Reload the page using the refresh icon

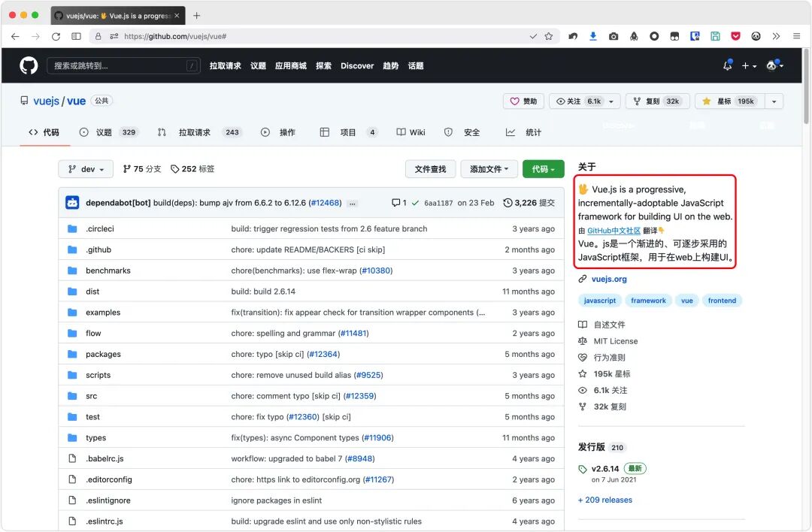tap(56, 36)
